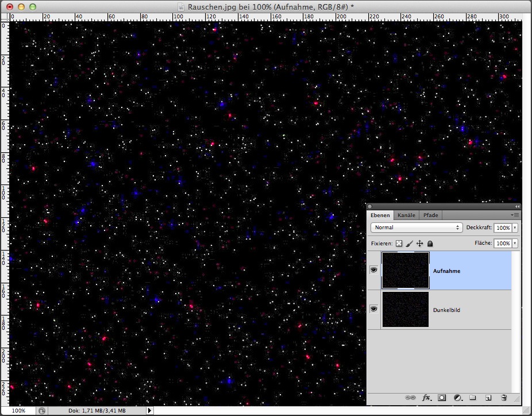The height and width of the screenshot is (416, 532).
Task: Toggle the lock all padlock
Action: [430, 244]
